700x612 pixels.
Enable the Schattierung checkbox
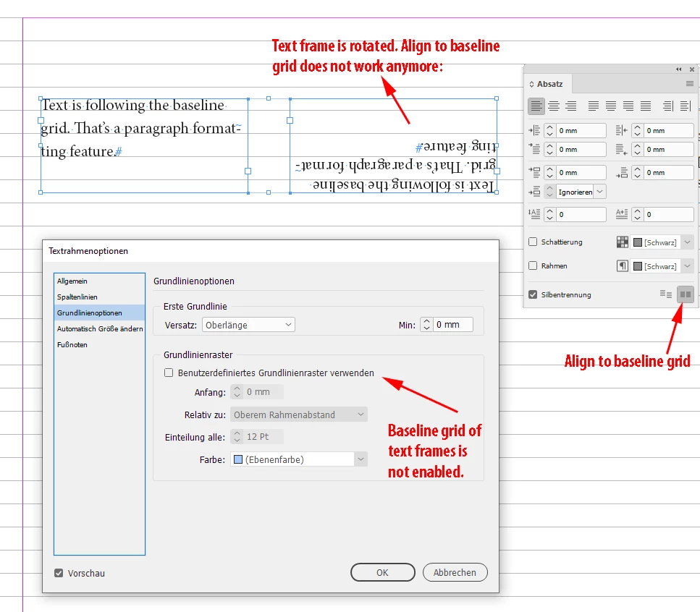pyautogui.click(x=533, y=242)
